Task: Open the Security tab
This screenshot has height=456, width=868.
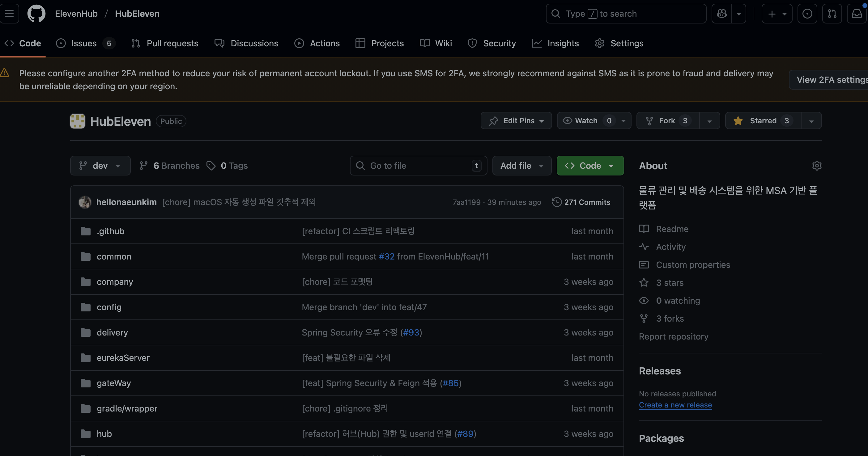Action: [492, 43]
